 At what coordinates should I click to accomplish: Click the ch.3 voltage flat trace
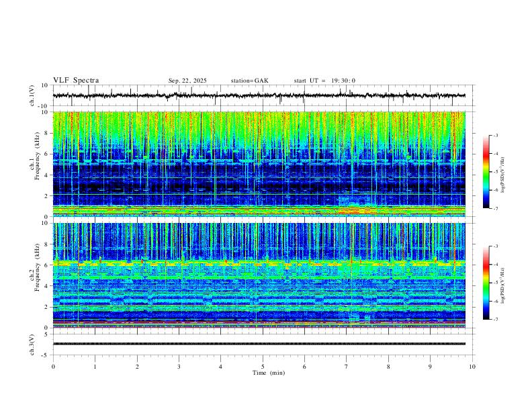[x=259, y=344]
